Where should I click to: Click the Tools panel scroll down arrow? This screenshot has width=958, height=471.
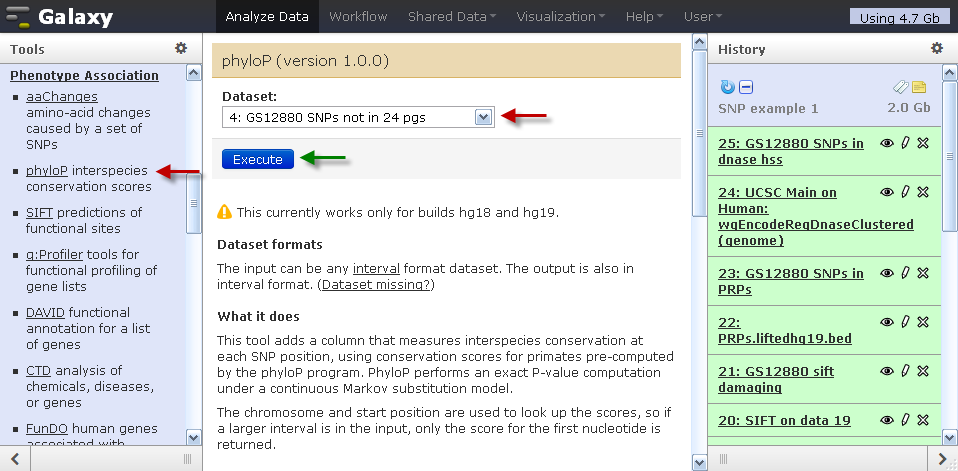(x=194, y=437)
